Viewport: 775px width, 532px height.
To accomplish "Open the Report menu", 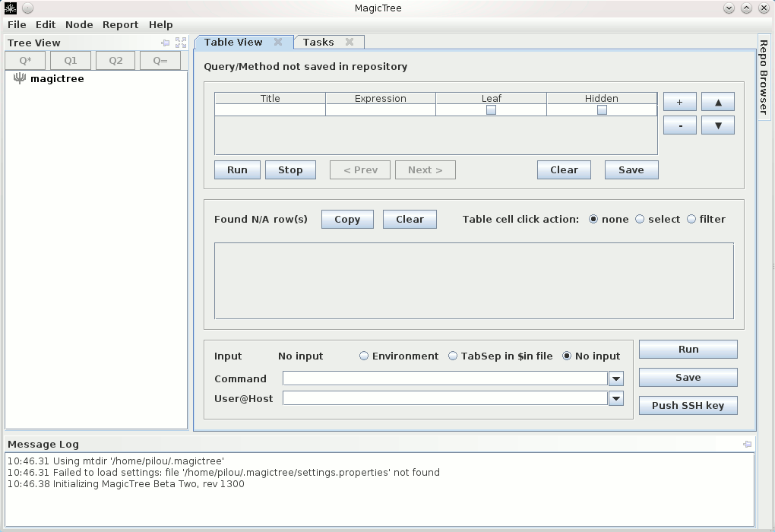I will tap(120, 25).
